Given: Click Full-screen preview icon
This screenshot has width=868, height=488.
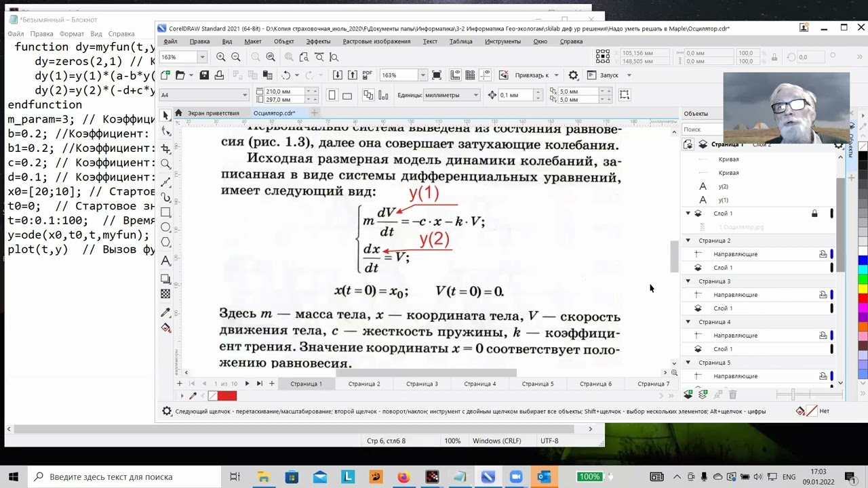Looking at the screenshot, I should tap(437, 75).
